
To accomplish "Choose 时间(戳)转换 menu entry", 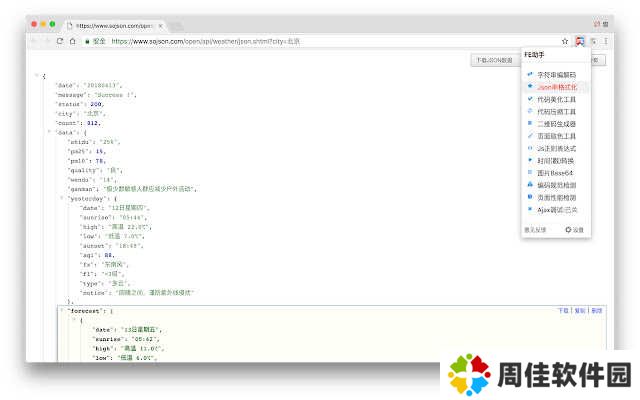I will (557, 160).
